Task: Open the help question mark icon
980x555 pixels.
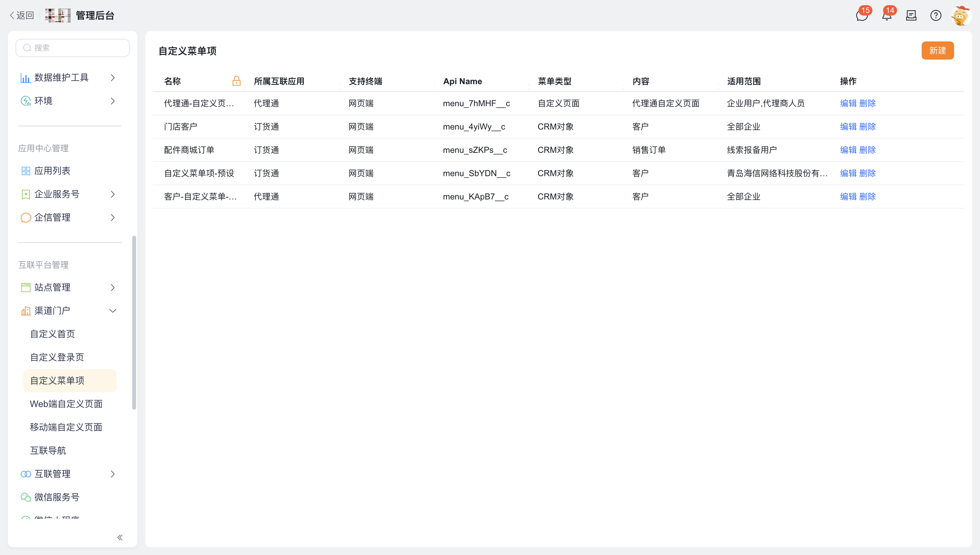Action: pyautogui.click(x=935, y=16)
